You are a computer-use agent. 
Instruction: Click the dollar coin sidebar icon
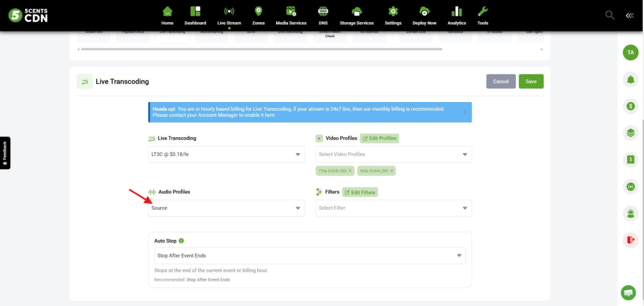(x=630, y=106)
